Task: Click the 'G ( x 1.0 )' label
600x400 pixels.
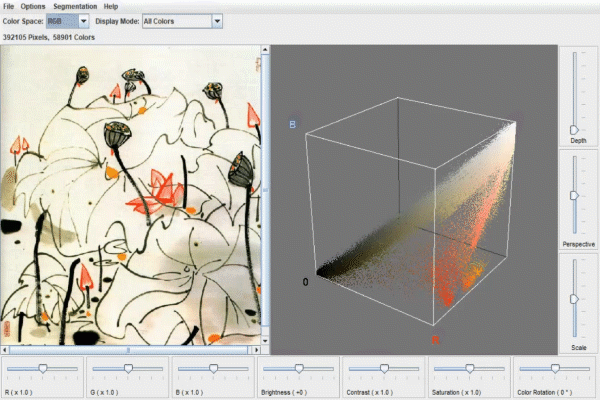Action: point(104,392)
